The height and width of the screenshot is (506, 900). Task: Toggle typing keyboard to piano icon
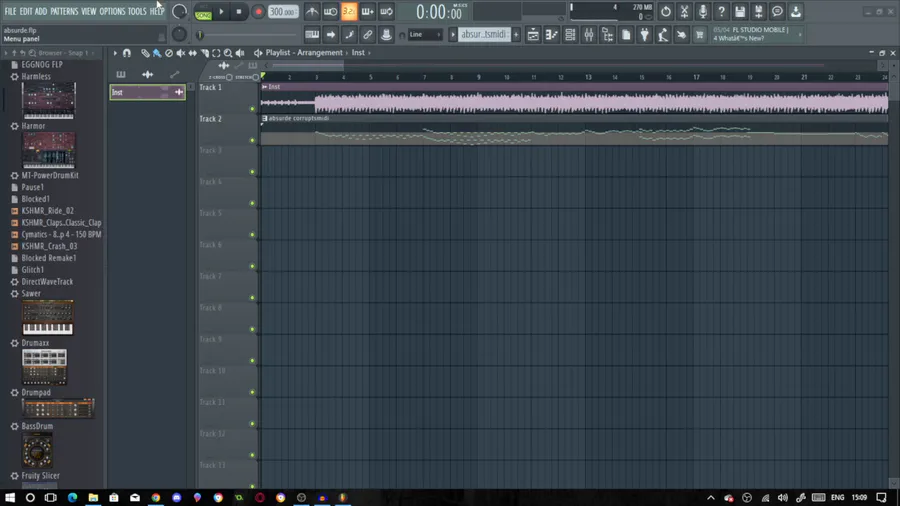coord(312,34)
